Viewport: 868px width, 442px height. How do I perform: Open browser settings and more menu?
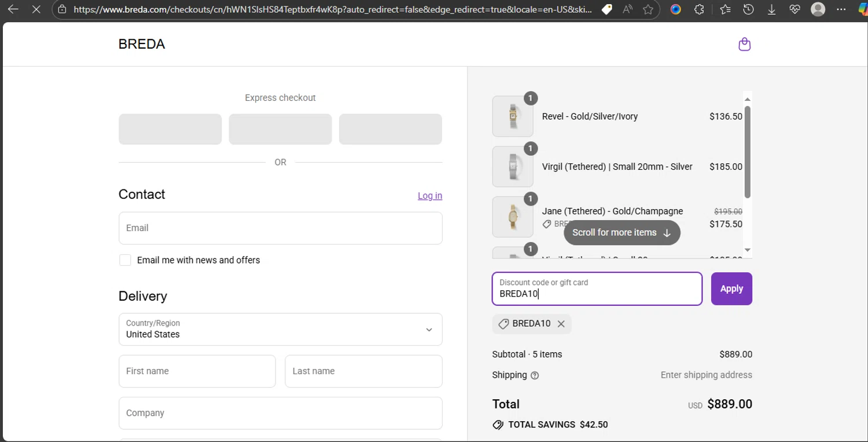coord(841,9)
